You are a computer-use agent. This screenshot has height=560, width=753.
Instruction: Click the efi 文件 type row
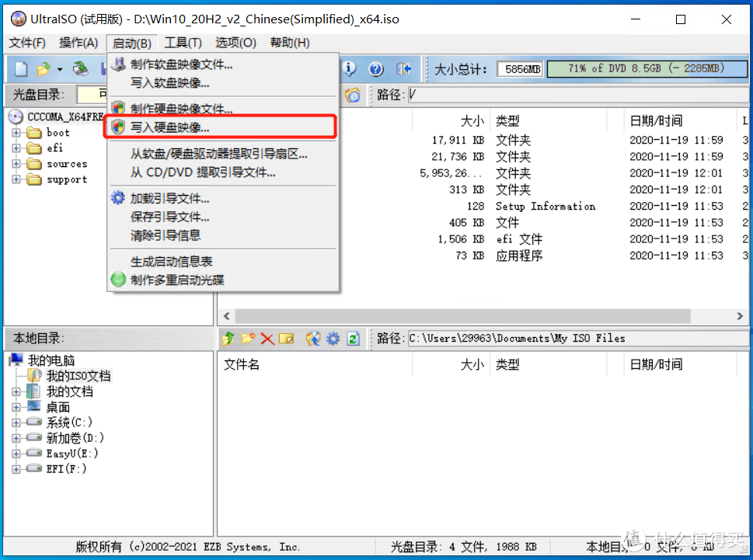(x=519, y=239)
